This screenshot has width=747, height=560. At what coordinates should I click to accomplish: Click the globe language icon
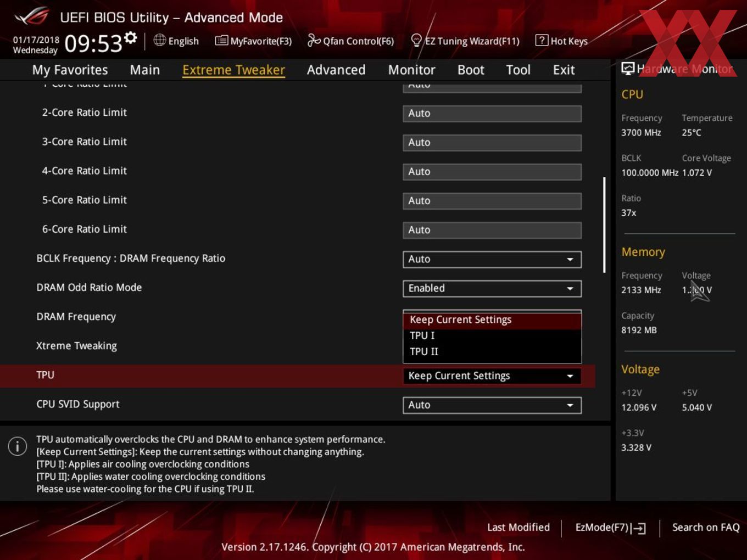pyautogui.click(x=159, y=40)
